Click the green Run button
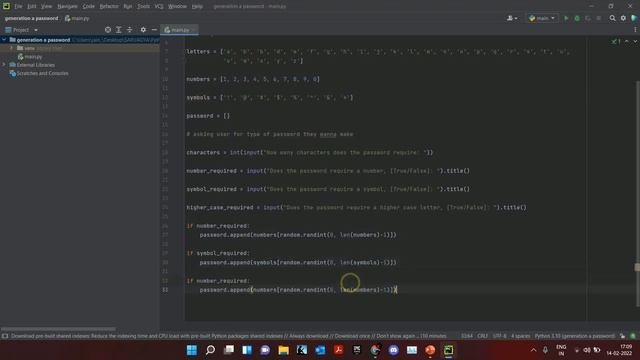Viewport: 640px width, 360px height. pos(566,18)
